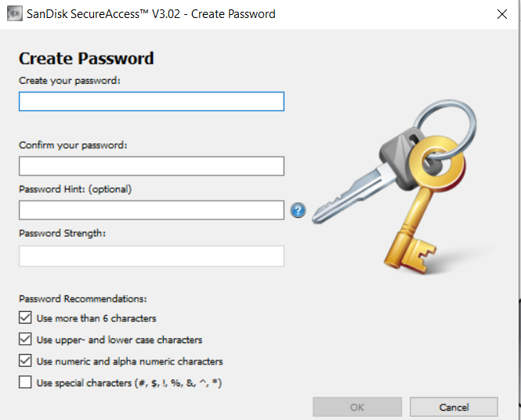521x420 pixels.
Task: Click the 'Create Password' heading
Action: (86, 59)
